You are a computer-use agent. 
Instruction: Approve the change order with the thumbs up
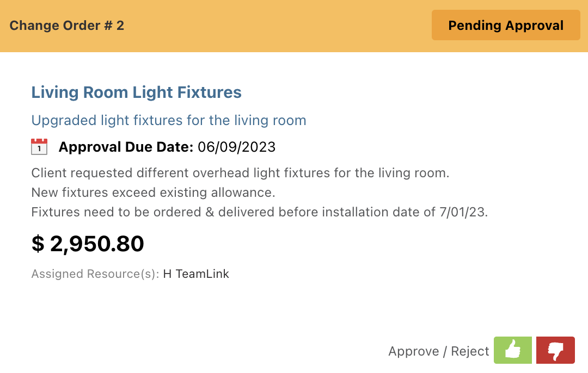coord(512,350)
